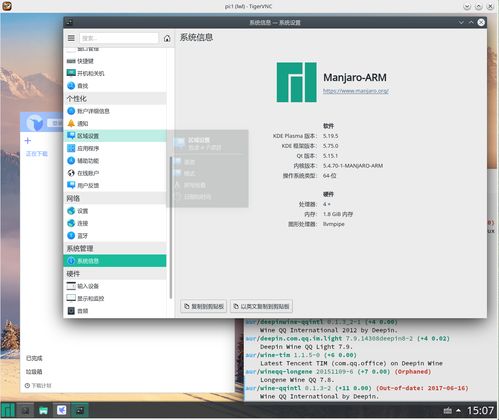Image resolution: width=499 pixels, height=420 pixels.
Task: Click the bird logo in download window
Action: coord(35,123)
